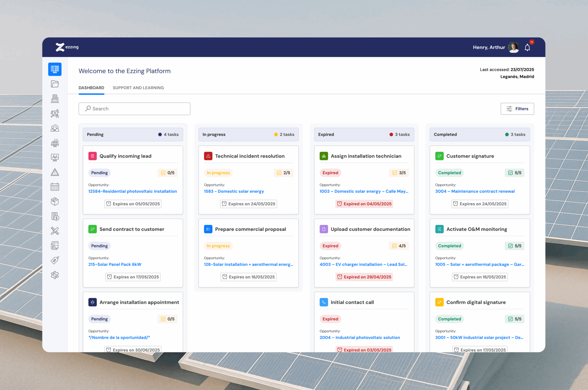The width and height of the screenshot is (588, 390).
Task: Open 12584-Residential photovoltaic installation link
Action: (132, 191)
